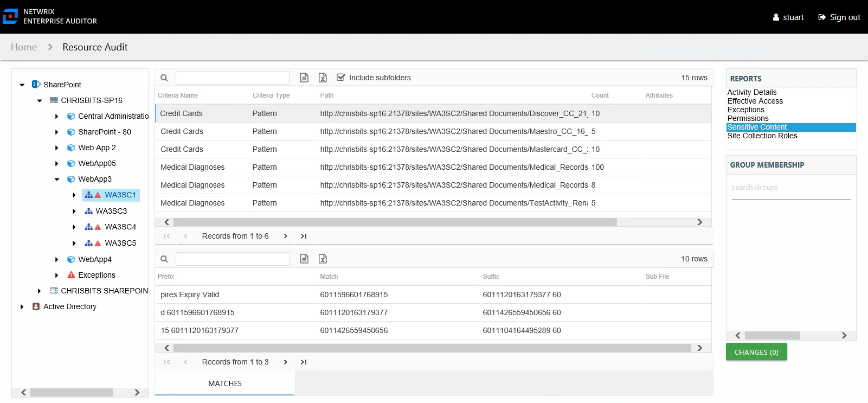Click the Exceptions red warning icon
Screen dimensions: 868x403
coord(71,275)
